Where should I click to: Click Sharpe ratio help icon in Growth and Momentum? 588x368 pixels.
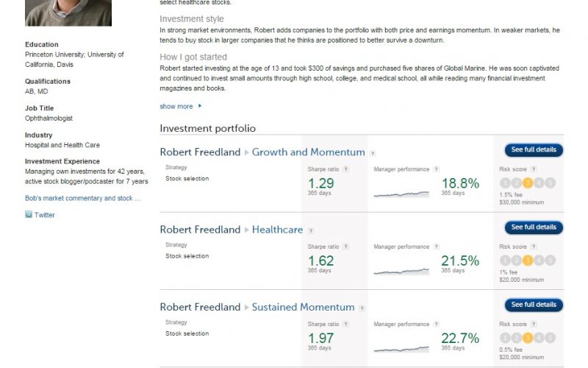pos(345,169)
